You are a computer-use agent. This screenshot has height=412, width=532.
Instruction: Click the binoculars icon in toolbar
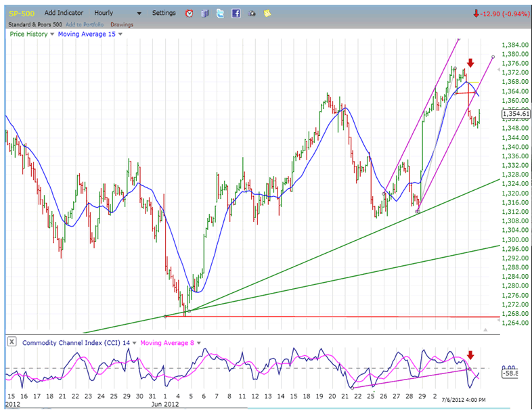(x=252, y=13)
